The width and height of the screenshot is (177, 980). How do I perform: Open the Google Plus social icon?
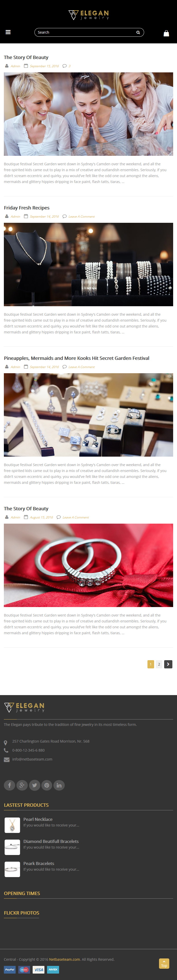point(22,785)
